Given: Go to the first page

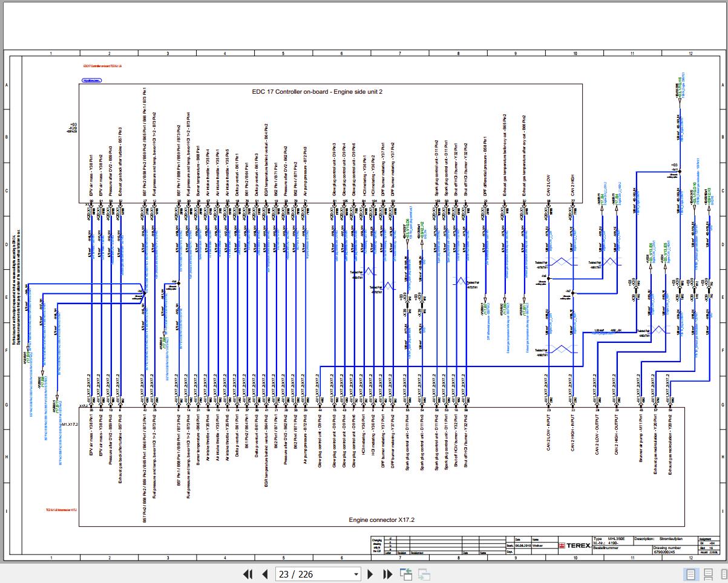Looking at the screenshot, I should click(248, 575).
